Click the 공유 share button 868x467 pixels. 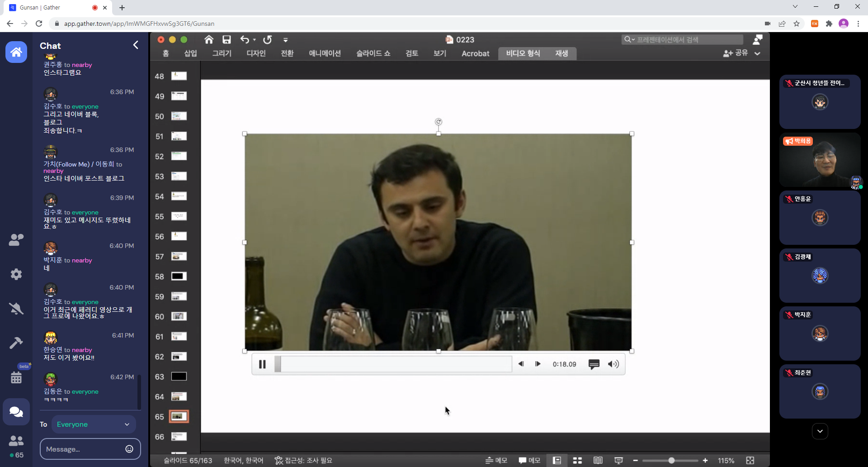click(x=736, y=53)
